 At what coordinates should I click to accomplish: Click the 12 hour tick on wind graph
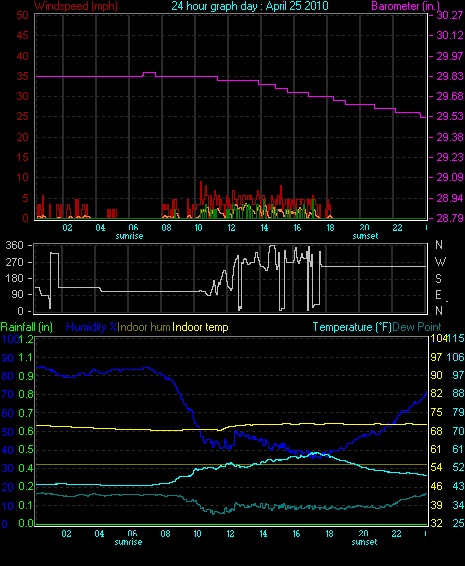tap(231, 228)
